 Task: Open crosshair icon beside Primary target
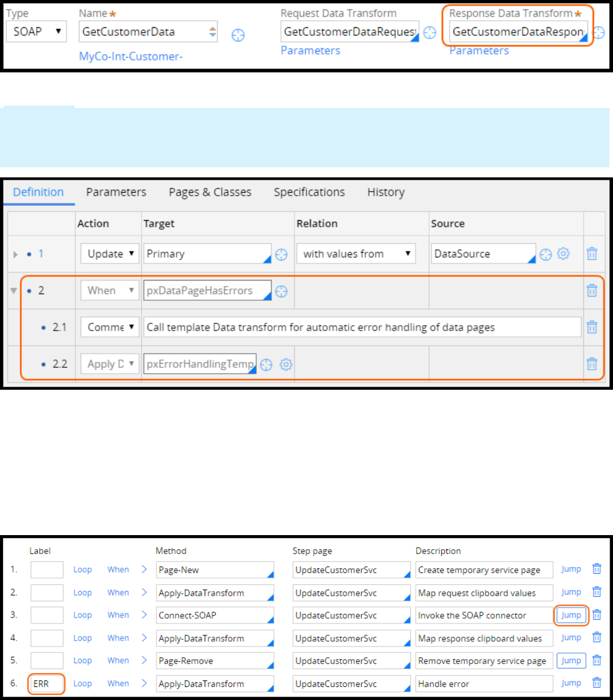[x=282, y=254]
